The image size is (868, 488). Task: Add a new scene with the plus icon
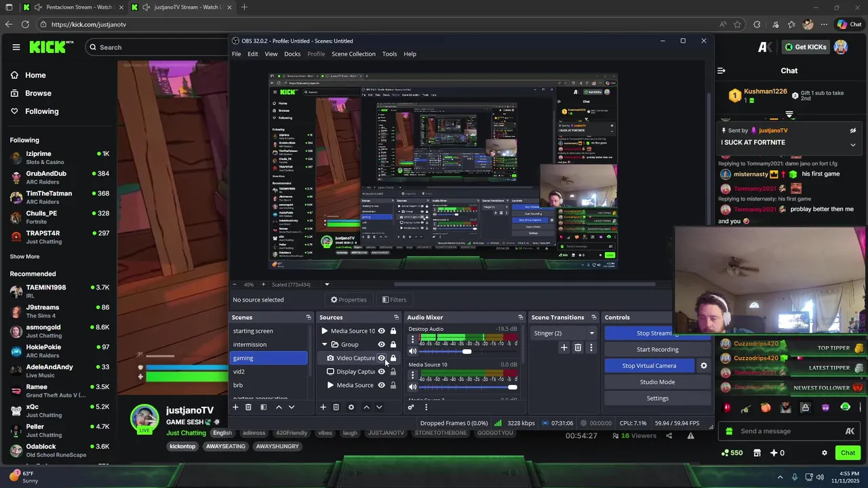(235, 407)
